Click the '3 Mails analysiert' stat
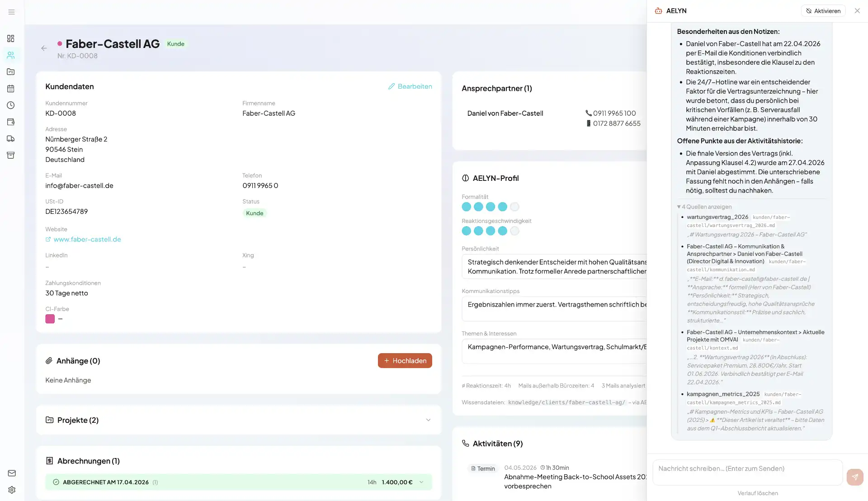Screen dimensions: 868x501 point(623,386)
